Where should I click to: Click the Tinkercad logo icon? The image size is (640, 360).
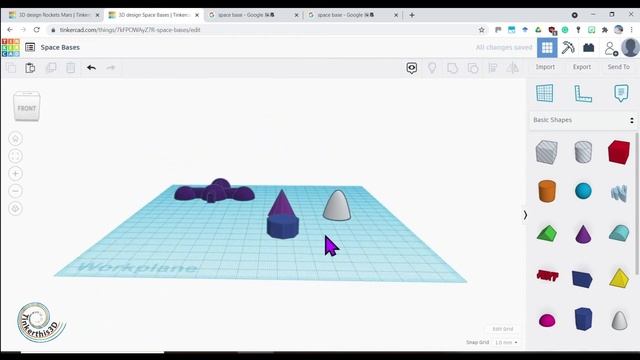pyautogui.click(x=11, y=47)
